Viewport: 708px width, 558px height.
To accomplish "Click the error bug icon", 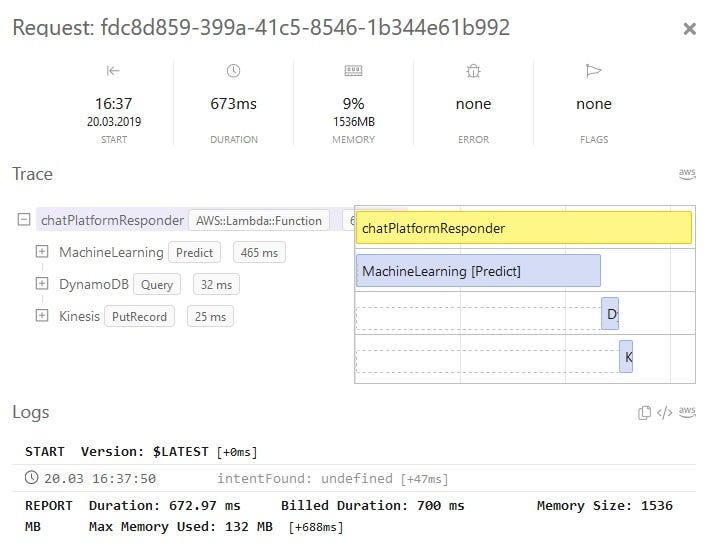I will pos(473,71).
